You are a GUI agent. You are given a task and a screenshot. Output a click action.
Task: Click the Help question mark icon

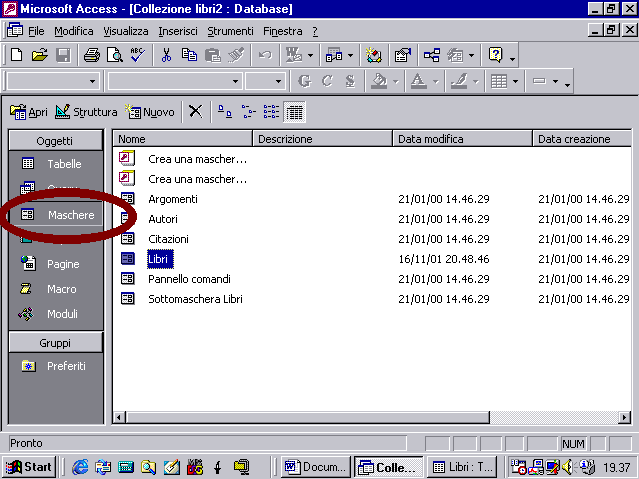pyautogui.click(x=495, y=55)
